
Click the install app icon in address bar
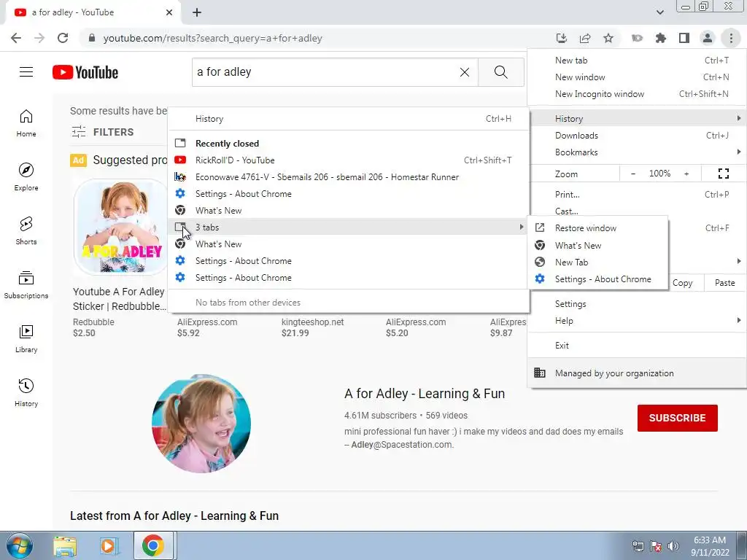562,38
